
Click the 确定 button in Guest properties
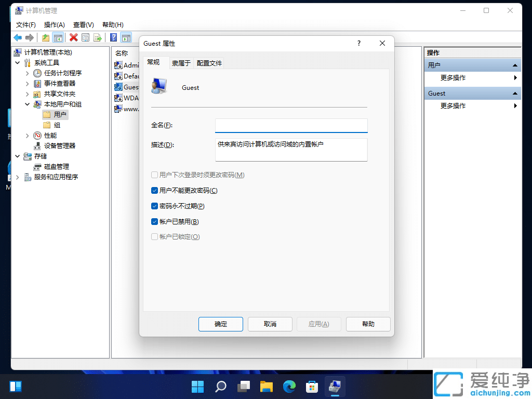220,324
